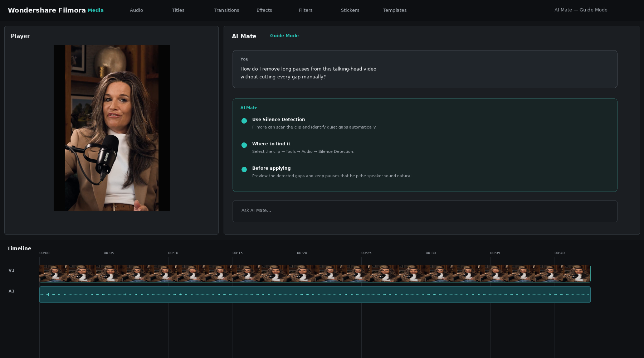Jump to the 00:05 timeline mark

(109, 253)
